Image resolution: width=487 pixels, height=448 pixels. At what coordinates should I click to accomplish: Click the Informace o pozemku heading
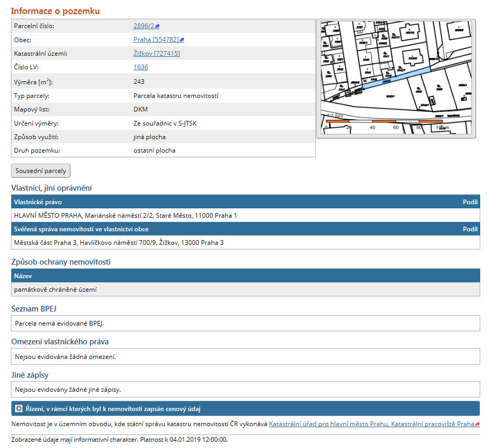[x=55, y=11]
